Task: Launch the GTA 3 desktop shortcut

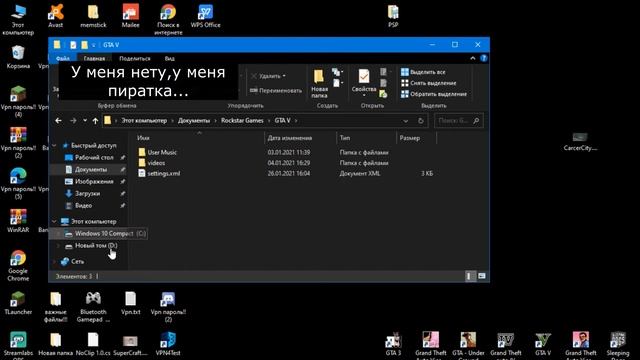Action: (393, 344)
